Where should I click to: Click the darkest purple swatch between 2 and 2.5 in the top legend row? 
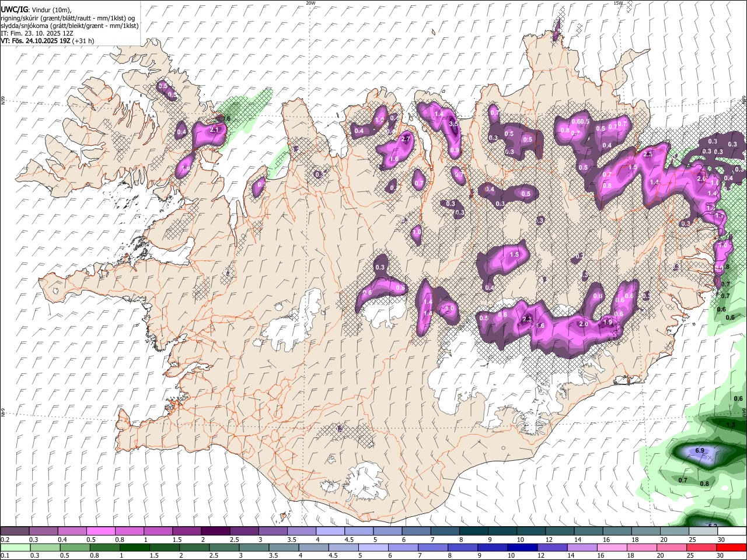pyautogui.click(x=215, y=531)
